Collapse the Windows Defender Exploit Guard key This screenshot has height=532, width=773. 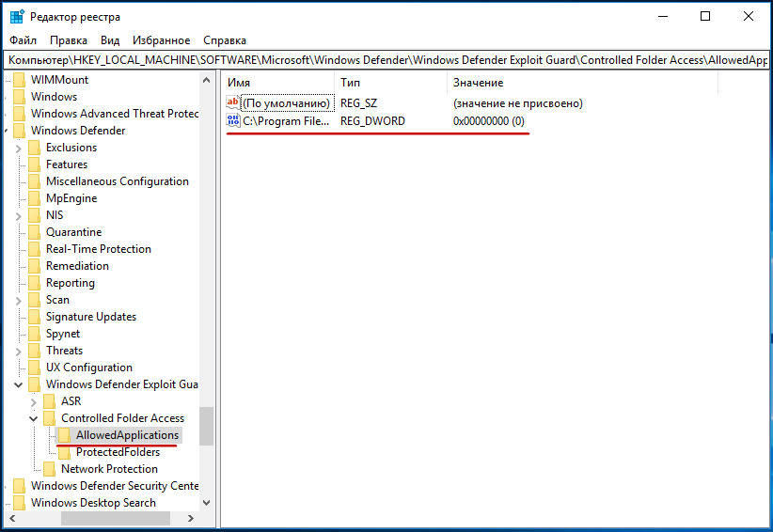coord(18,384)
